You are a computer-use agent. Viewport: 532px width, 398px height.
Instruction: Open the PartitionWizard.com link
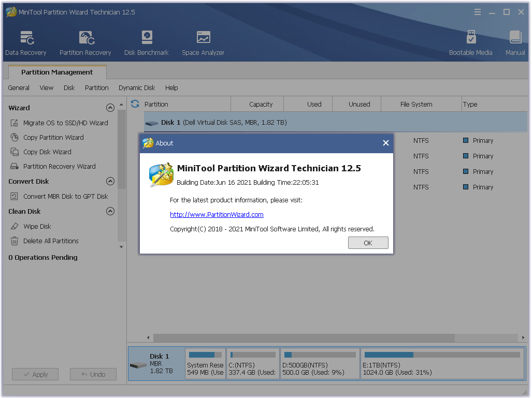click(x=217, y=215)
